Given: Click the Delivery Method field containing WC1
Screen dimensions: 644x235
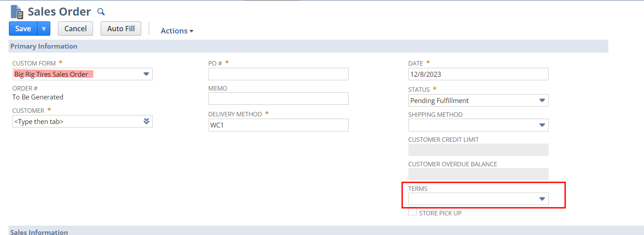Looking at the screenshot, I should 278,125.
